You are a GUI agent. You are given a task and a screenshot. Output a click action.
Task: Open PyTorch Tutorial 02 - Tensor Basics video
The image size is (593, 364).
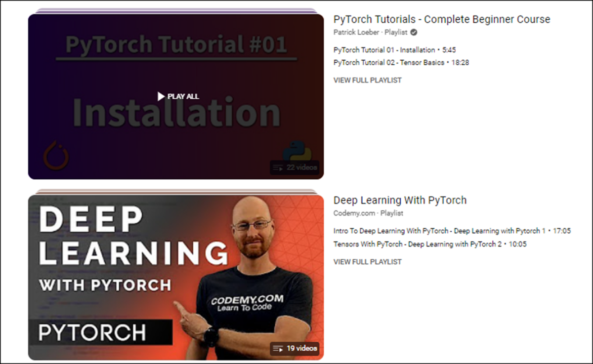[389, 63]
